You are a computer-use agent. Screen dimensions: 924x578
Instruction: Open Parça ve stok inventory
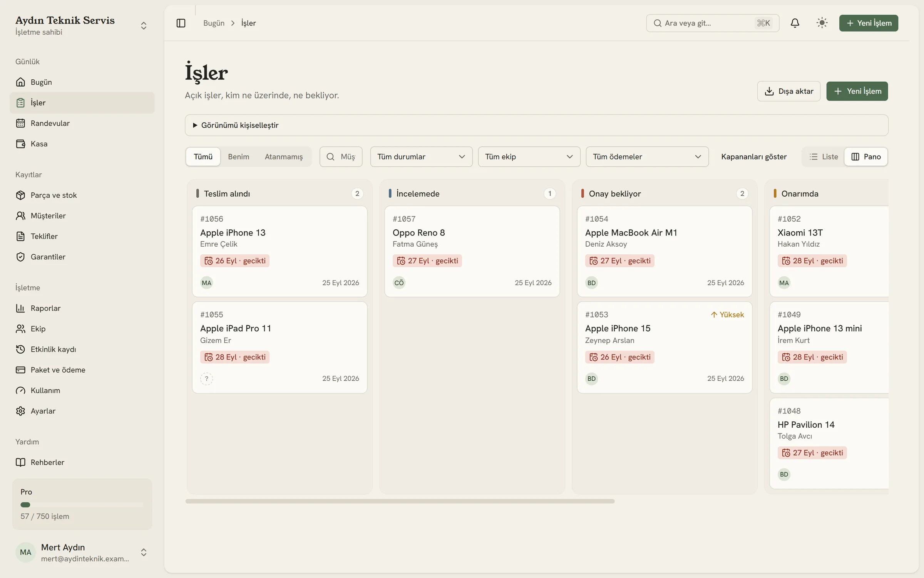[82, 195]
